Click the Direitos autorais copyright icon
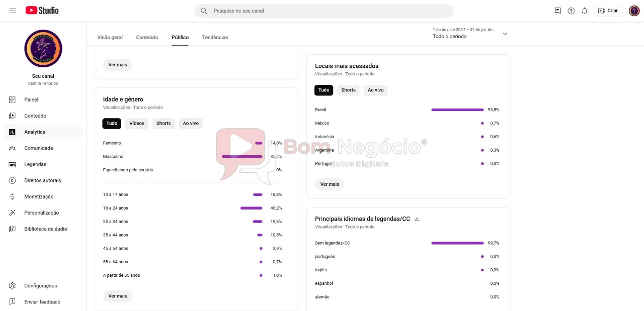644x311 pixels. (13, 180)
